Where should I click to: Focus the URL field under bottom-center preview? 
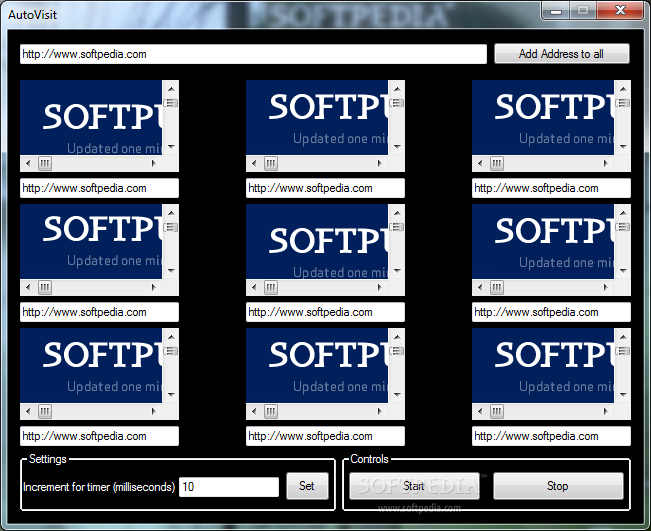(325, 436)
